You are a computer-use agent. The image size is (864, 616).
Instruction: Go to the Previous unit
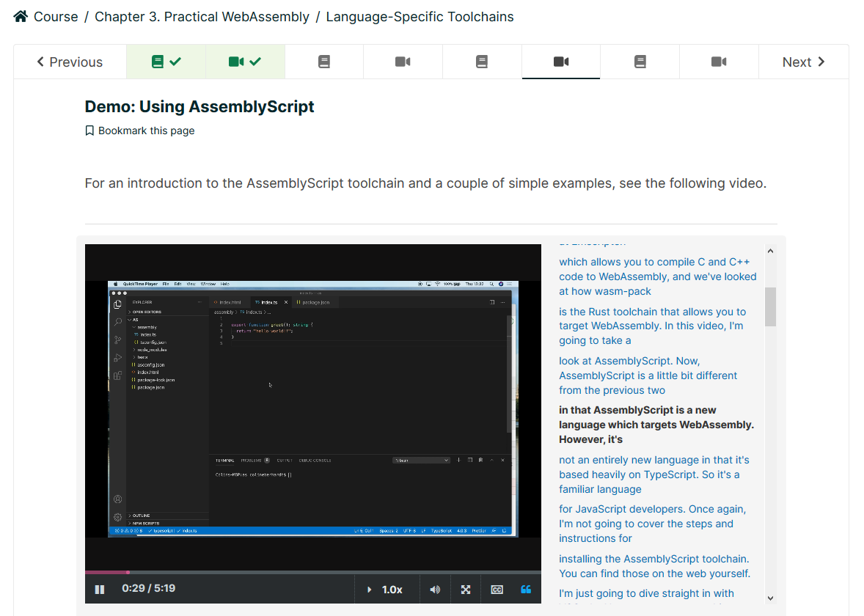(x=70, y=62)
